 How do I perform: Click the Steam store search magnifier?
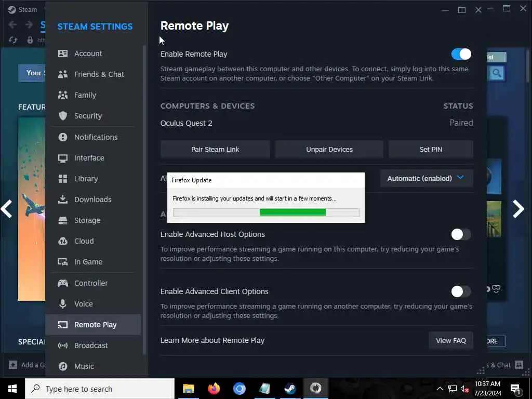497,73
